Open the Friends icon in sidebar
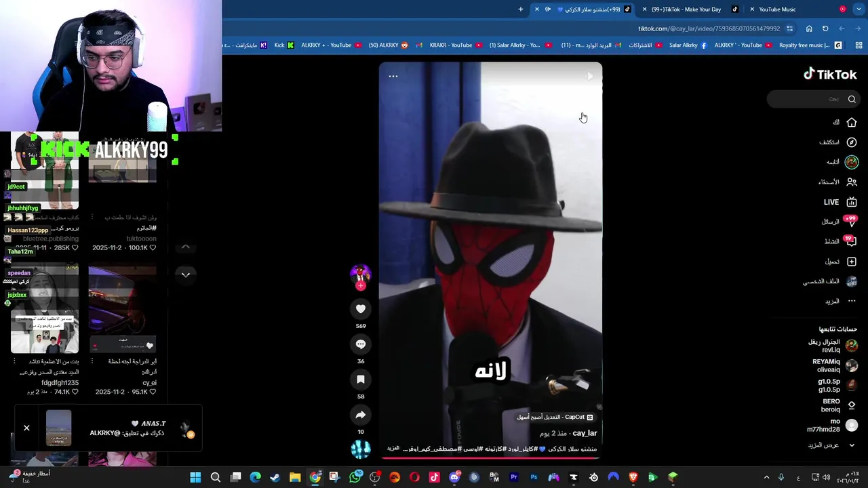Viewport: 868px width, 488px height. coord(852,182)
